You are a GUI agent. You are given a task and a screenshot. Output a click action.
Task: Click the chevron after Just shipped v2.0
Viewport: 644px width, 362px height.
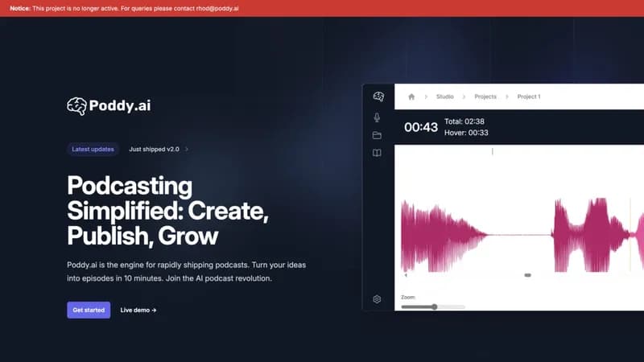pyautogui.click(x=187, y=149)
